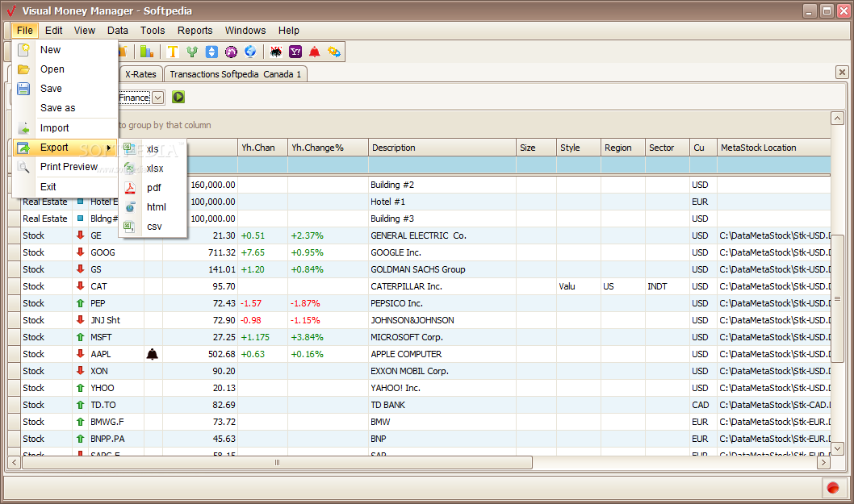
Task: Click the blue globe toolbar icon
Action: (x=250, y=51)
